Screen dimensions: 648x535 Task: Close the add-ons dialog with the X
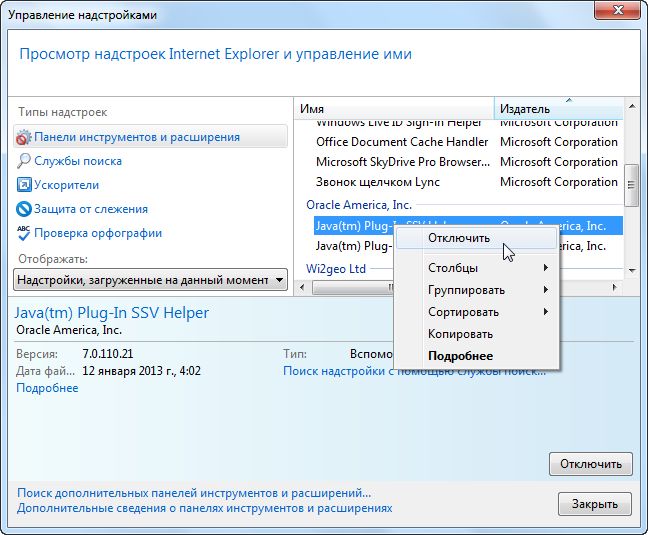[616, 10]
